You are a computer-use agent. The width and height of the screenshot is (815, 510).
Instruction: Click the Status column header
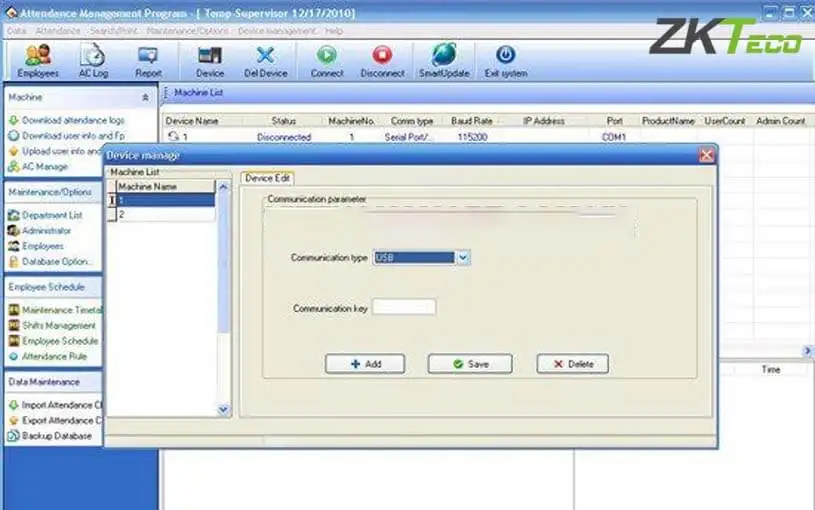(x=284, y=121)
